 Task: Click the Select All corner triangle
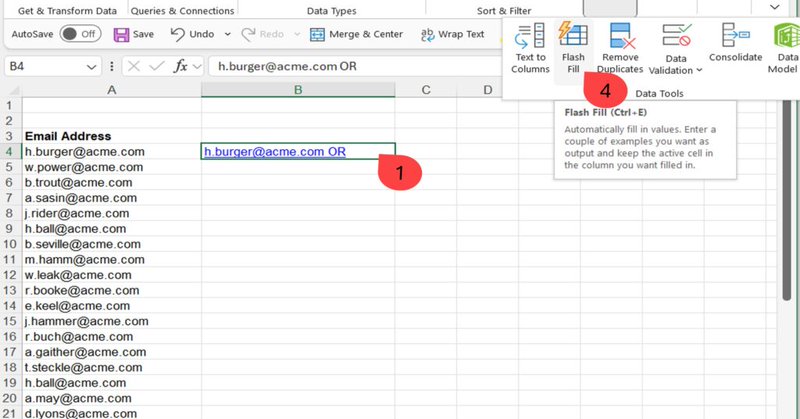pyautogui.click(x=14, y=91)
